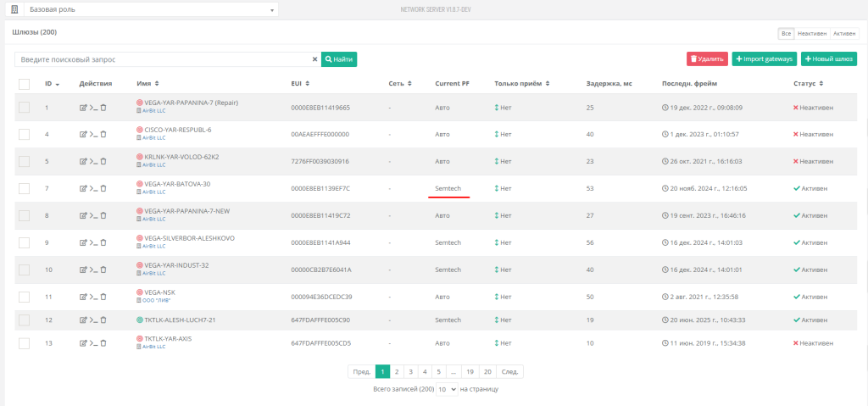868x406 pixels.
Task: Click into the search query input field
Action: coord(161,59)
